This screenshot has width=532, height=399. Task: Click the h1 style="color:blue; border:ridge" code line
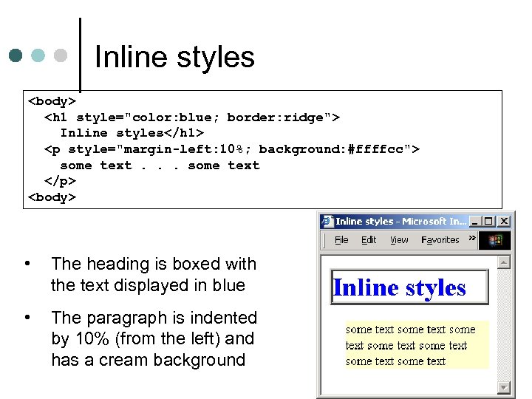pos(192,117)
